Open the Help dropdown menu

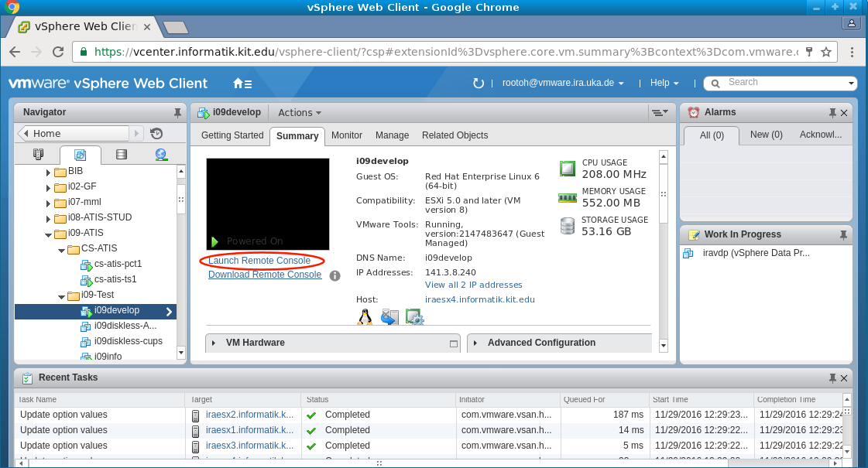pos(664,83)
